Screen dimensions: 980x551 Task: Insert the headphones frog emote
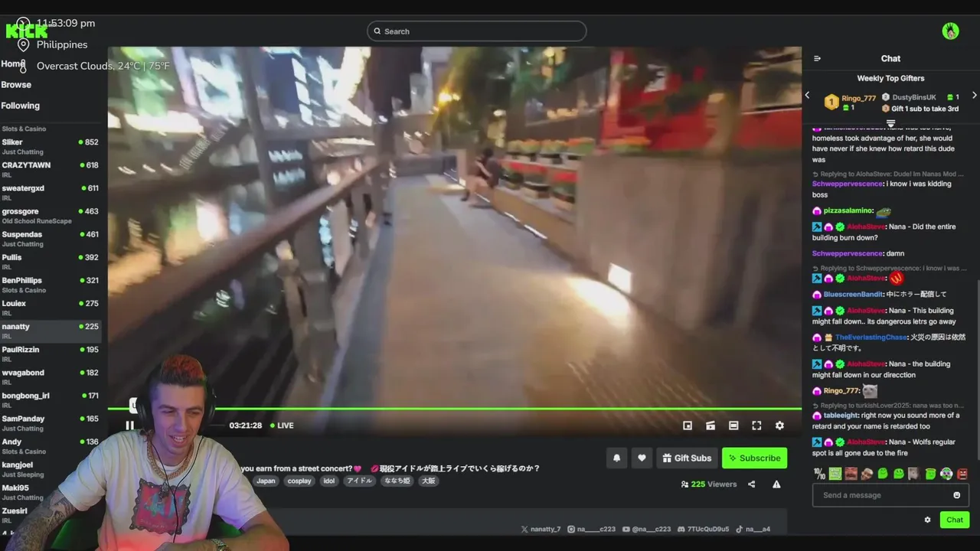(946, 474)
